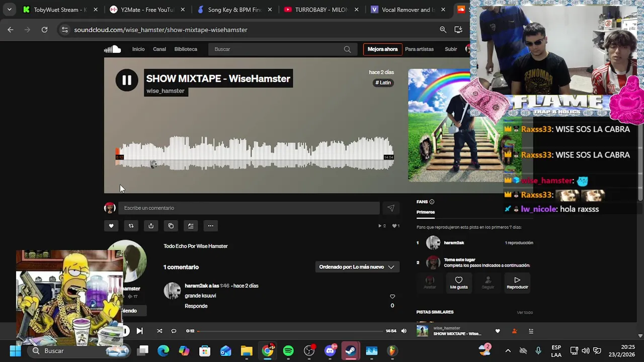
Task: Go to Inicio in SoundCloud nav
Action: click(138, 49)
